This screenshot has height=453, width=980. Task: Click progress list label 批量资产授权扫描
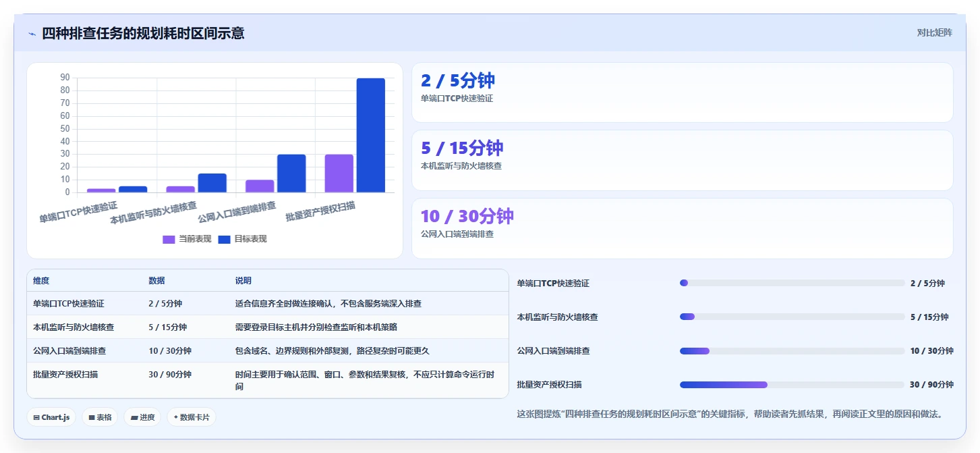point(550,385)
